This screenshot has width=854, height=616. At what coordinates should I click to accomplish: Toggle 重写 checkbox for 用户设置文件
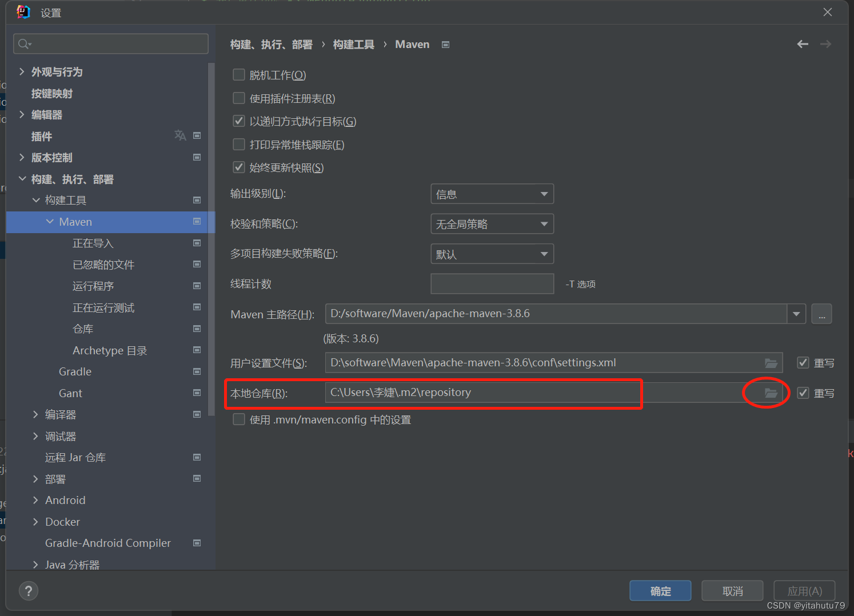tap(803, 363)
